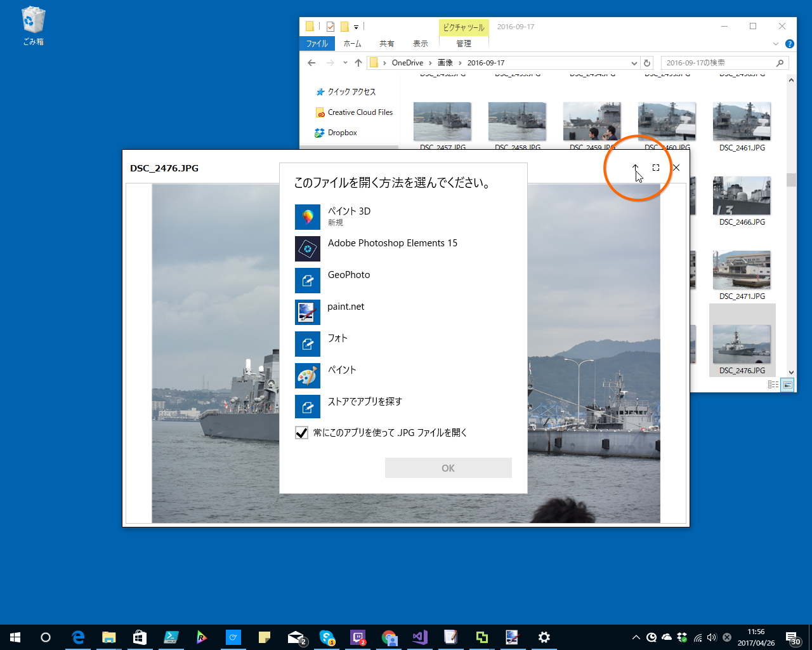Open the address bar history dropdown
Screen dimensions: 812x650
tap(634, 63)
